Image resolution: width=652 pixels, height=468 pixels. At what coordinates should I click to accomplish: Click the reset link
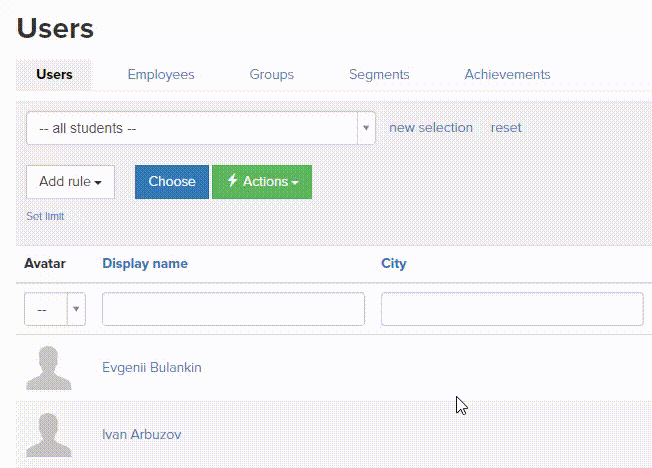coord(506,128)
